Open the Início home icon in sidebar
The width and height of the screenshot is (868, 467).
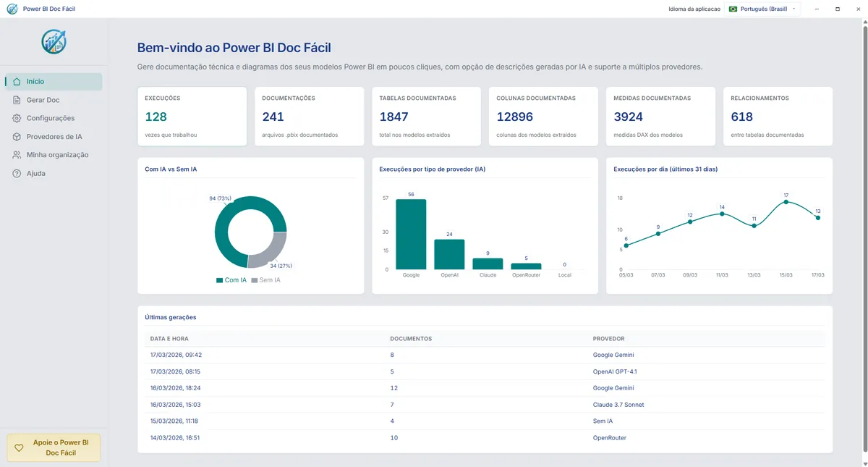pyautogui.click(x=17, y=82)
